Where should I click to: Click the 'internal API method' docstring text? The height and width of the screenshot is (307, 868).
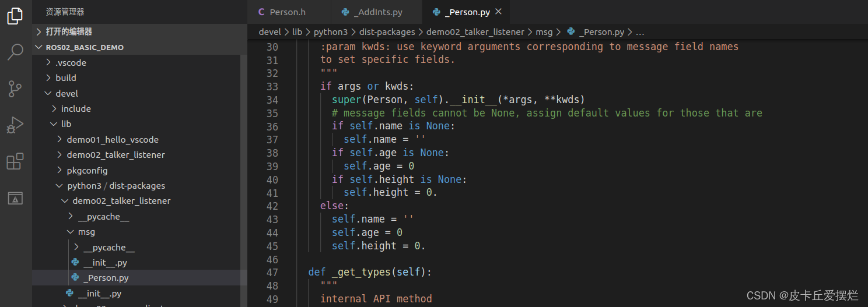[x=376, y=299]
